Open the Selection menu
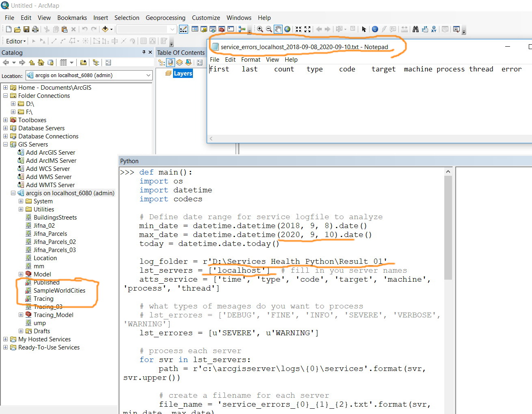The image size is (532, 414). (x=127, y=18)
